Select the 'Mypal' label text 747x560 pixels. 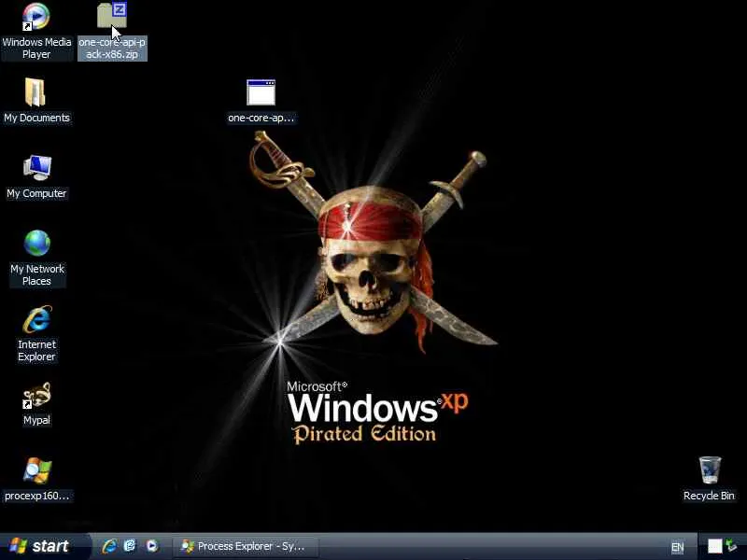coord(36,420)
